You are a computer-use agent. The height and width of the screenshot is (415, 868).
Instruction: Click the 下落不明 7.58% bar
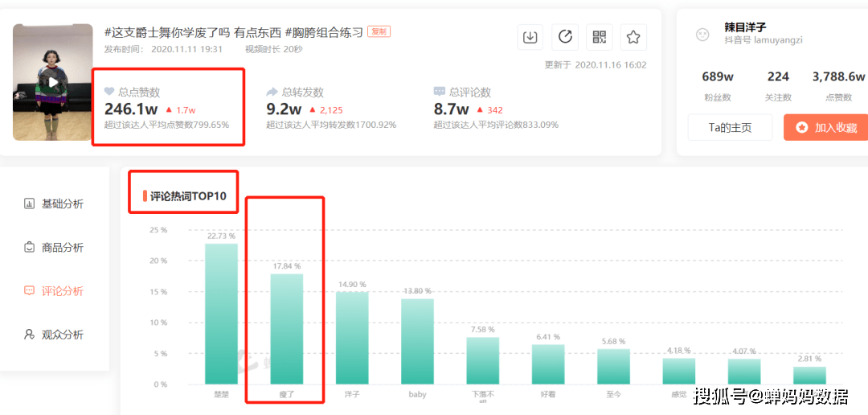[483, 360]
